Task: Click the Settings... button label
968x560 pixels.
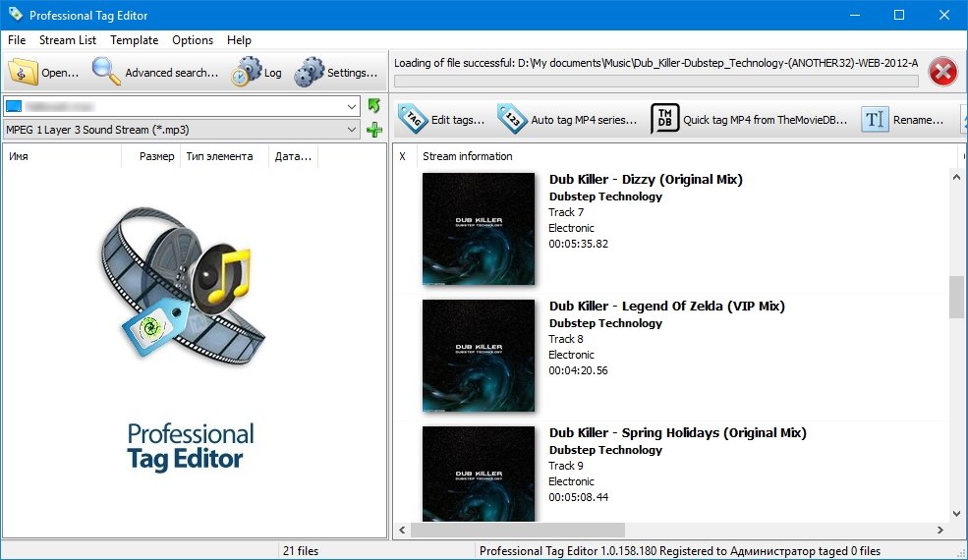Action: click(352, 73)
